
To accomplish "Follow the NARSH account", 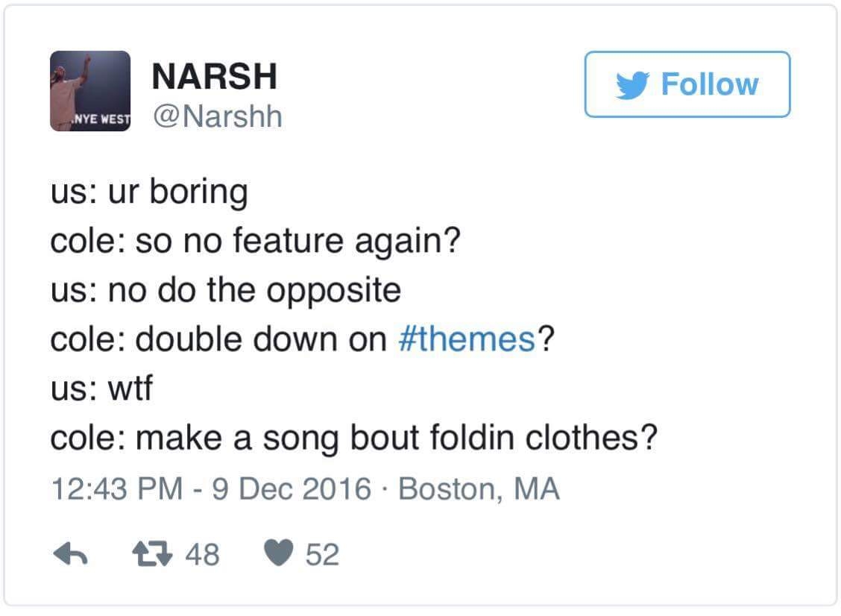I will [x=687, y=84].
